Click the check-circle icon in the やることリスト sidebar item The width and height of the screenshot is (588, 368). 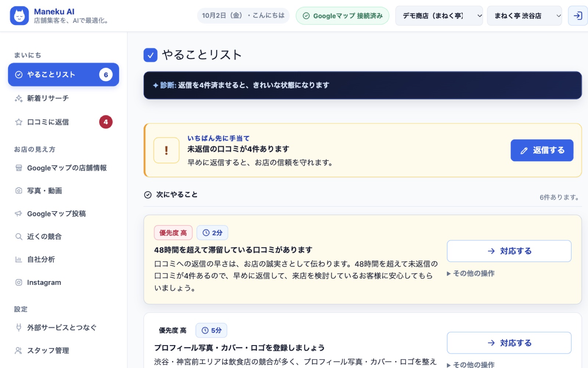pos(18,75)
